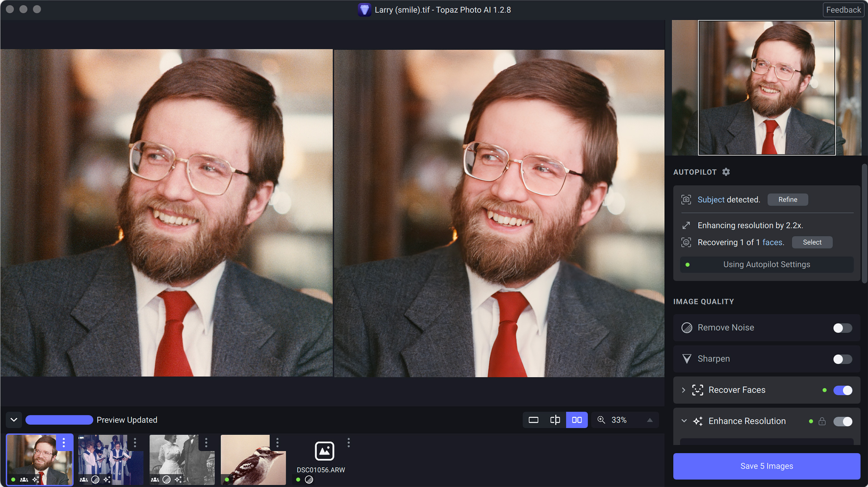Open options menu for Larry thumbnail
Screen dimensions: 868x487
tap(64, 442)
